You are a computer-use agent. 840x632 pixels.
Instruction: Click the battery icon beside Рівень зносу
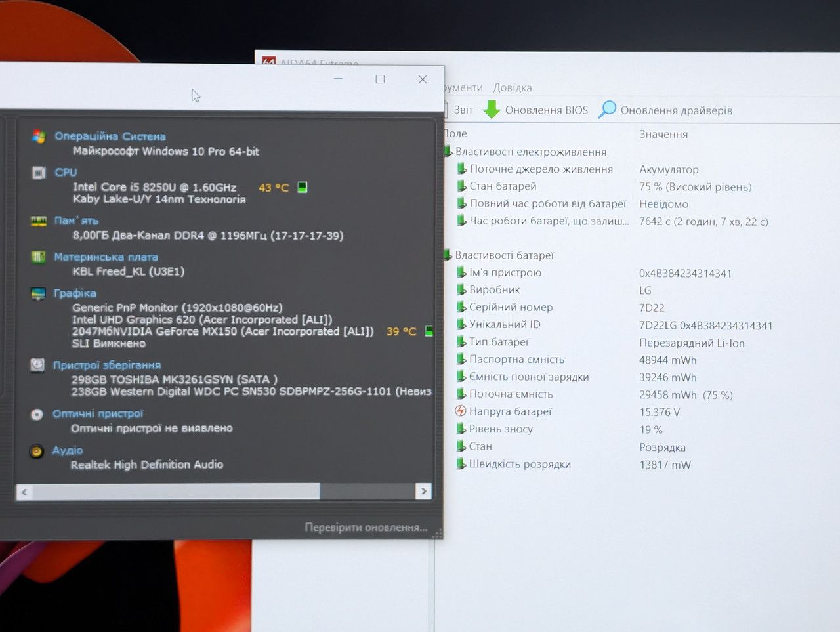(x=461, y=429)
